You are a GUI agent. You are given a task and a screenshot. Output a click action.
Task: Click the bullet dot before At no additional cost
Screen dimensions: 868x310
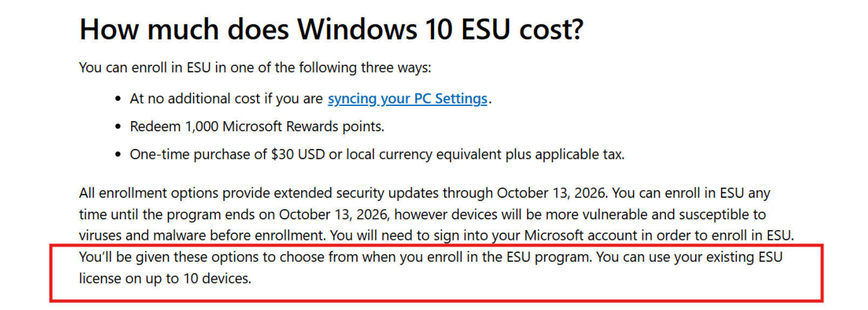click(118, 99)
